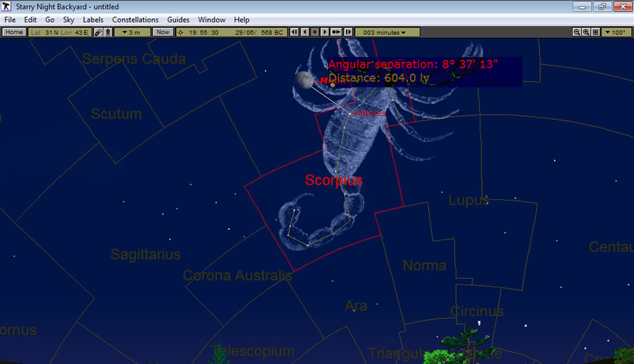Click the sun icon in time field
The image size is (634, 364).
[x=181, y=32]
